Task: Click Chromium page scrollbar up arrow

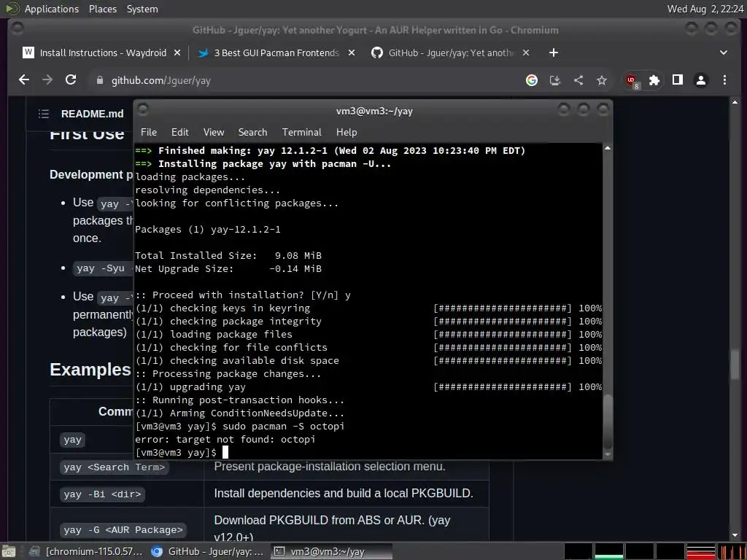Action: point(735,102)
